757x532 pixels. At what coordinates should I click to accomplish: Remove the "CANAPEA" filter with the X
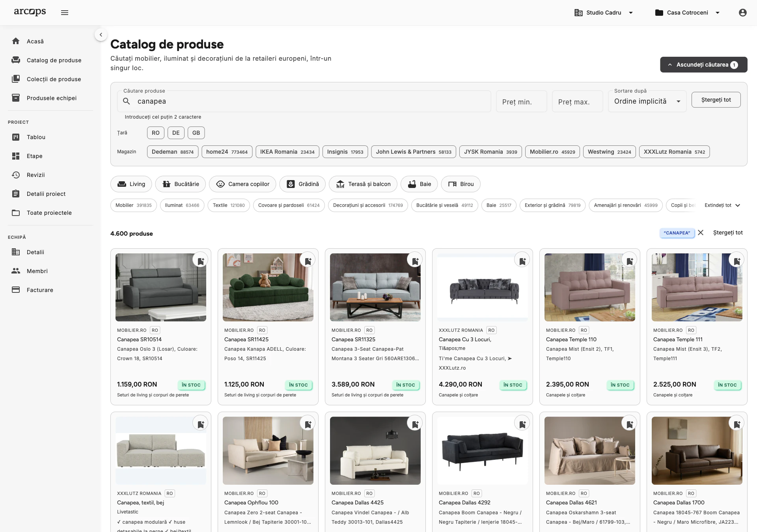click(701, 233)
